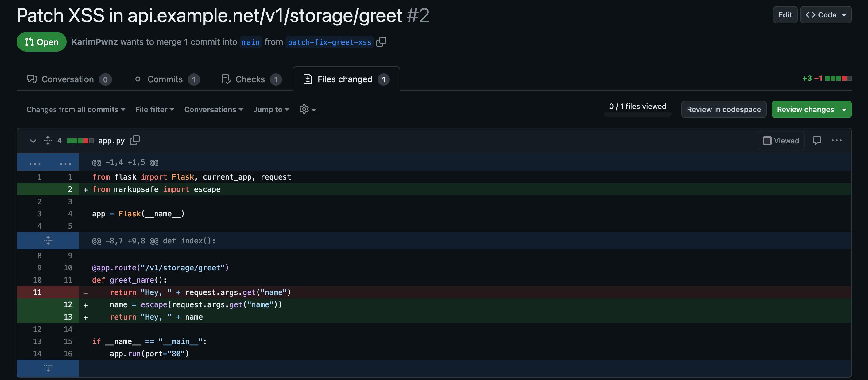Mark app.py as Viewed
The height and width of the screenshot is (380, 868).
click(781, 141)
